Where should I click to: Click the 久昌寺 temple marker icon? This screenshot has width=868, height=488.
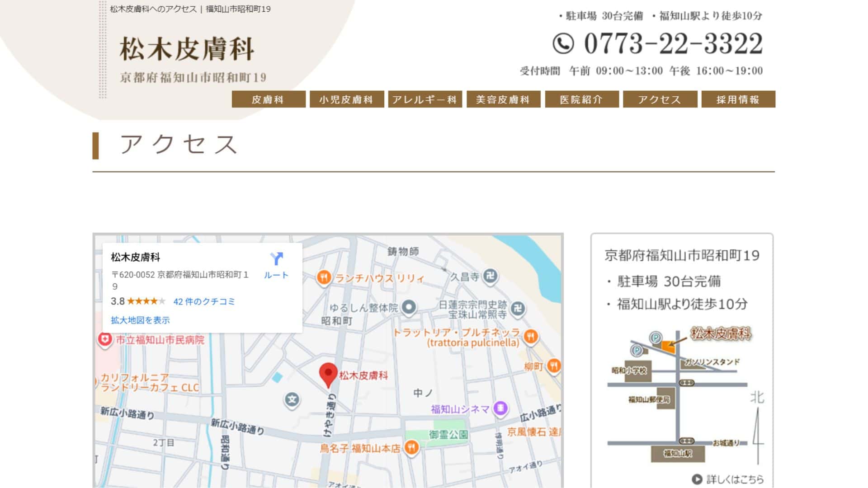pyautogui.click(x=490, y=275)
